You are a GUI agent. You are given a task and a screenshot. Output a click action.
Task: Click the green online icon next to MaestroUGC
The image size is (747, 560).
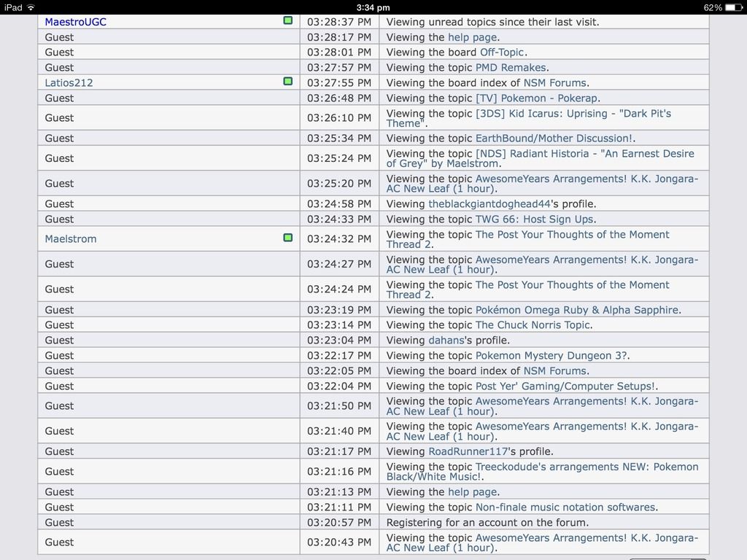[x=287, y=20]
